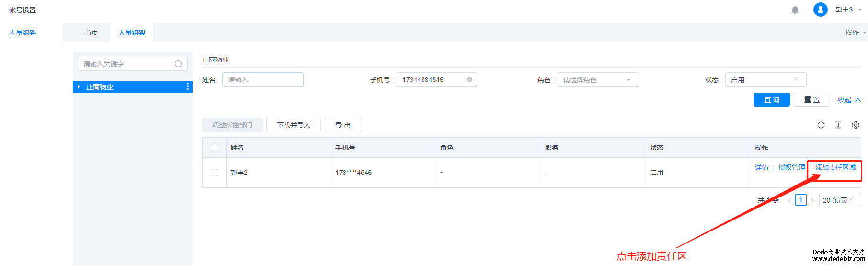Check the 郭丰2 row checkbox

click(215, 173)
